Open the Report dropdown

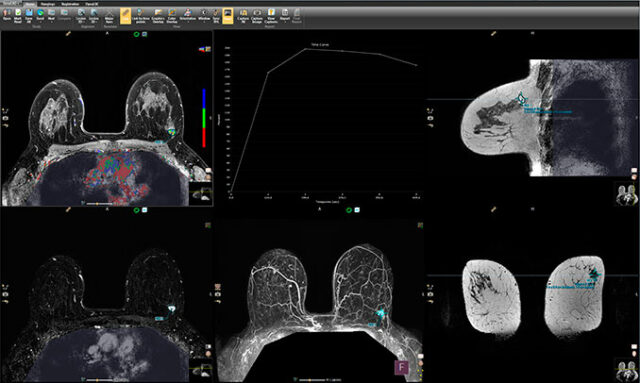(x=285, y=15)
